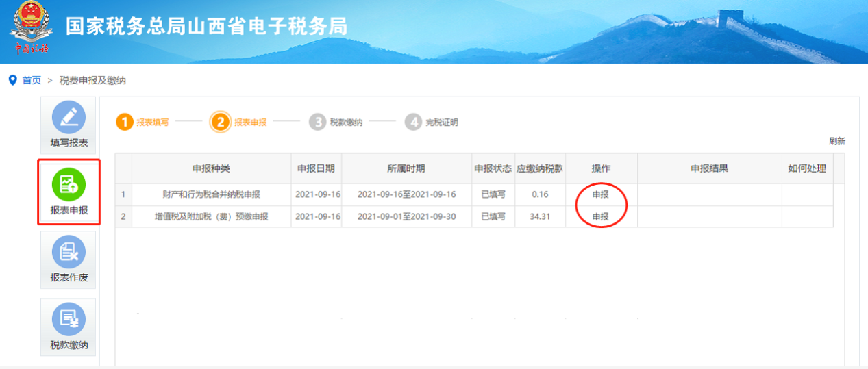Click the 国家税务总局山西省电子税务局 title
868x369 pixels.
(x=206, y=26)
